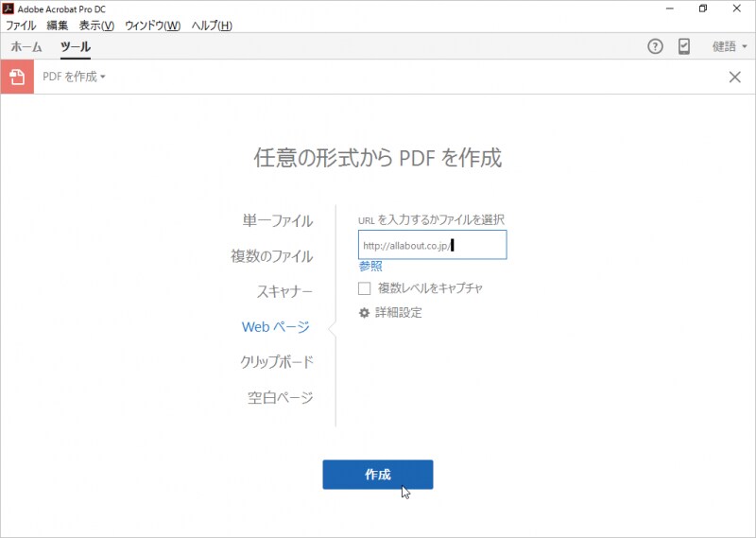Select the Web ページ option
Screen dimensions: 756x538
(x=276, y=326)
